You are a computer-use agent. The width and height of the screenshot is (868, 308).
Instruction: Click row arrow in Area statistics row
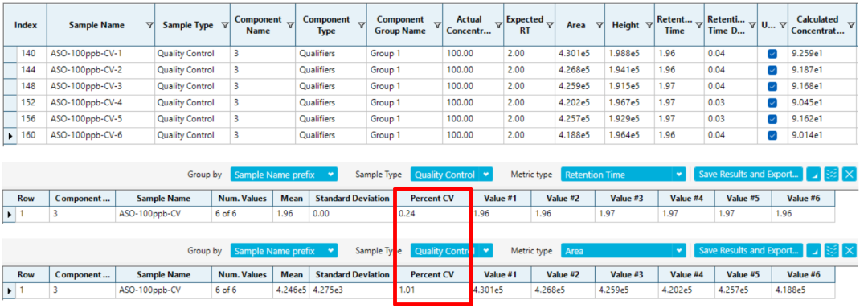[9, 290]
